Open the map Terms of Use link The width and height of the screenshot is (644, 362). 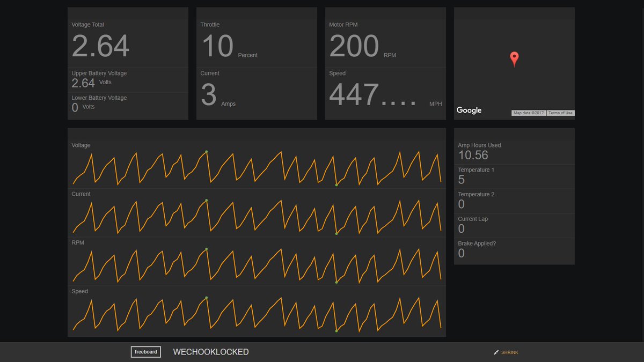pyautogui.click(x=560, y=113)
